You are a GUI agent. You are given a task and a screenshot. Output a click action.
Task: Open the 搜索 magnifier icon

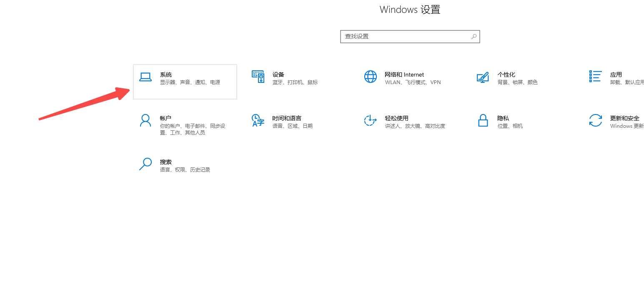[x=145, y=164]
